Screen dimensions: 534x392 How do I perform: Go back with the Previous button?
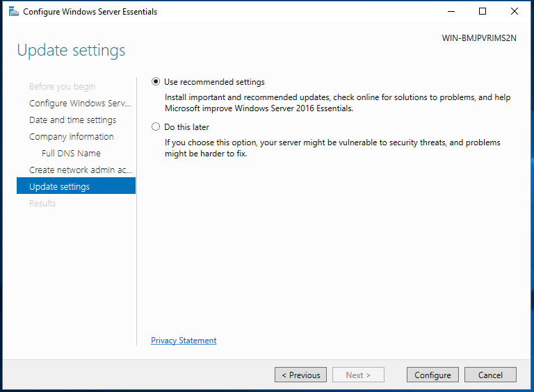[x=300, y=375]
